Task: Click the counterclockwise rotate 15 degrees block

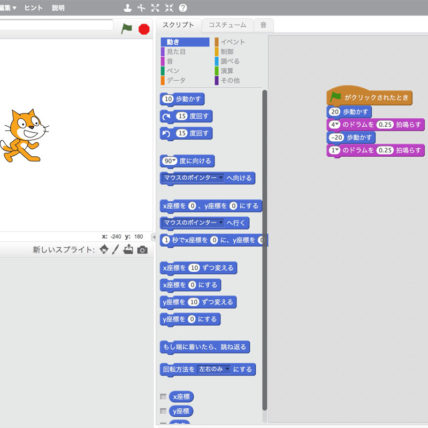Action: click(186, 134)
